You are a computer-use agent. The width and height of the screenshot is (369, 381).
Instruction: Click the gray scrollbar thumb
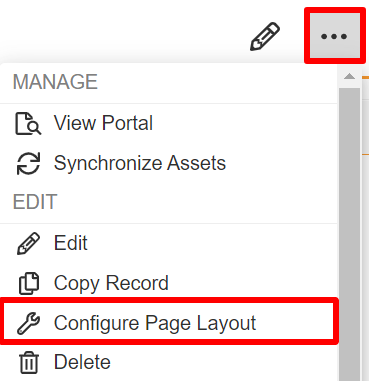(349, 234)
